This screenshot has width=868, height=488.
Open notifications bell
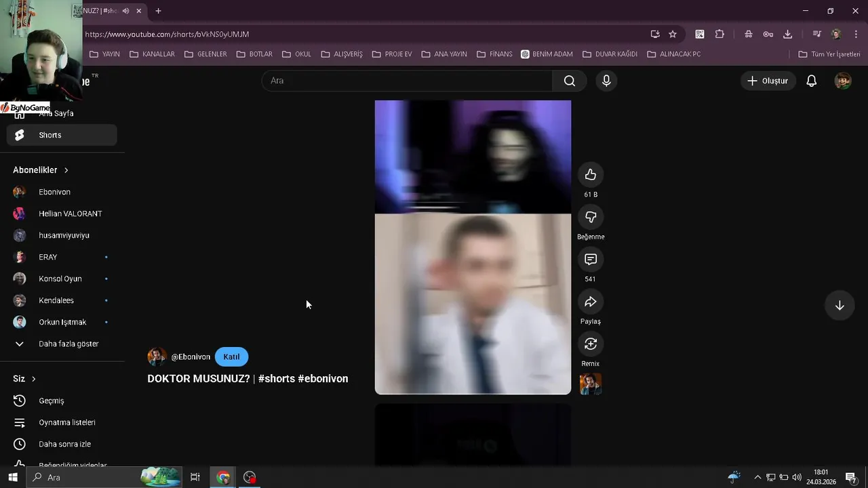[x=812, y=81]
